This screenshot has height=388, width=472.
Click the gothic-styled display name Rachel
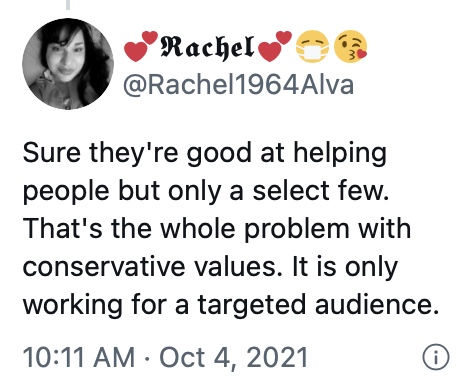[x=207, y=47]
